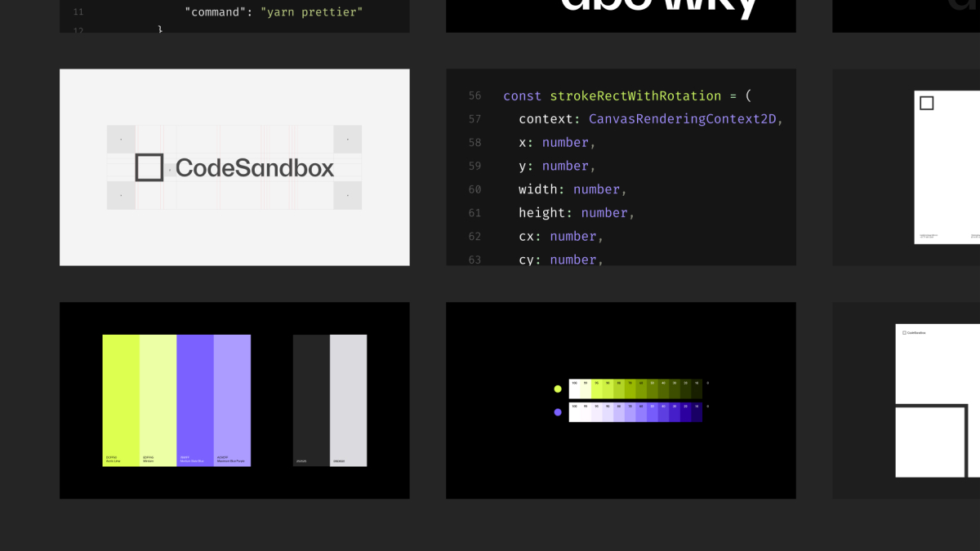Viewport: 980px width, 551px height.
Task: Pick the purple scale tone 80 step
Action: coord(619,412)
